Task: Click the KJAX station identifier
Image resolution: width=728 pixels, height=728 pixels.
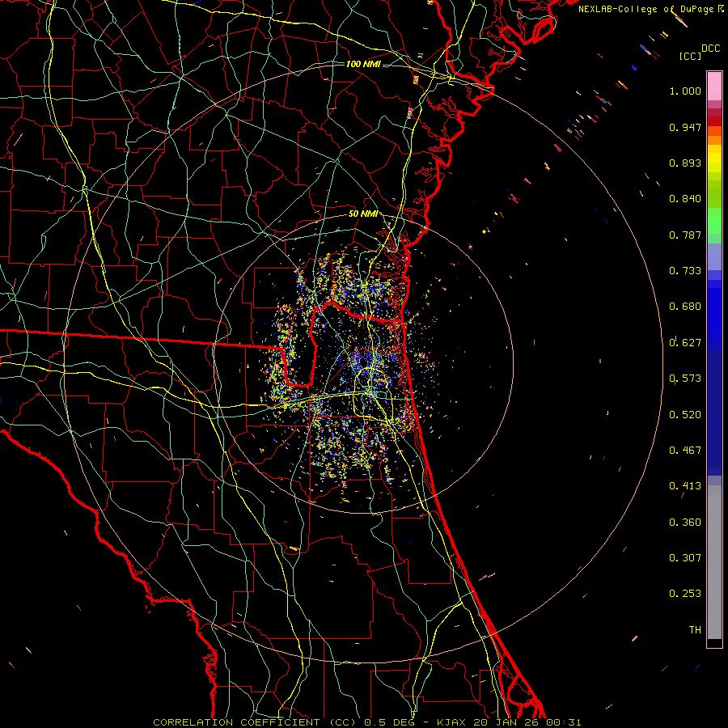Action: (453, 722)
